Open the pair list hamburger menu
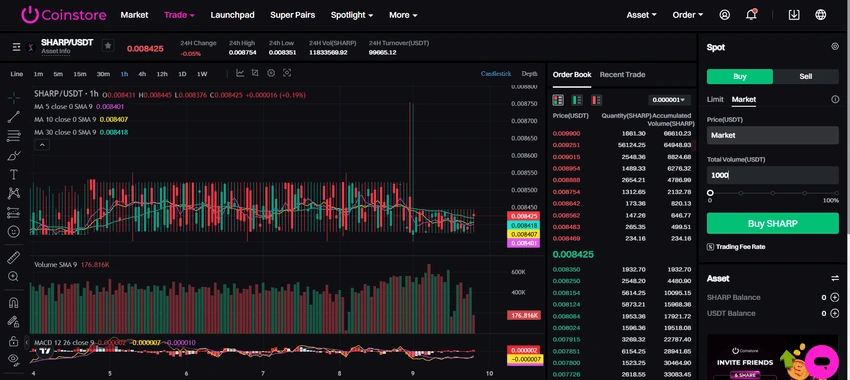Viewport: 850px width, 380px height. click(16, 48)
